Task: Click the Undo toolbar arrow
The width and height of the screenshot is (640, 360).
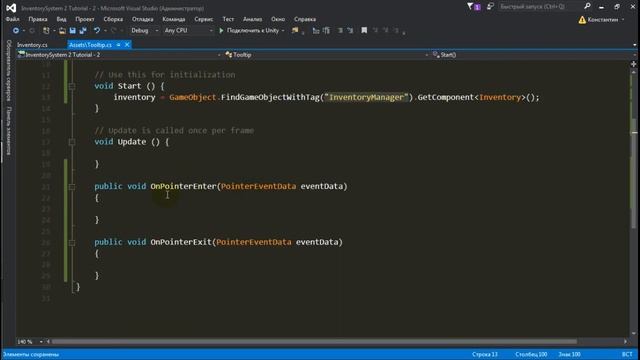Action: click(x=97, y=31)
